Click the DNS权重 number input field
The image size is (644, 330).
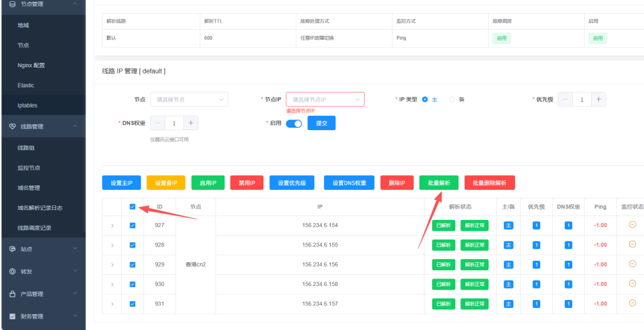174,123
